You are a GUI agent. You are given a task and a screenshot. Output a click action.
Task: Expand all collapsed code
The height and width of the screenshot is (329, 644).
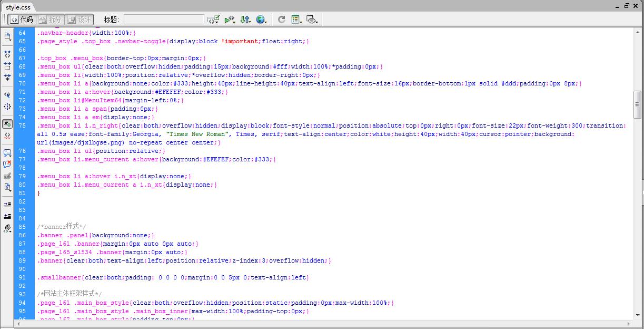[x=7, y=78]
